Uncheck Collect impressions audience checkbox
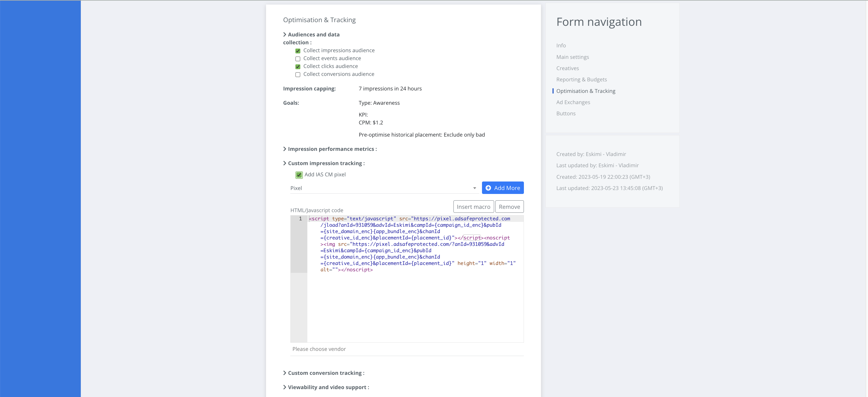 pos(298,51)
